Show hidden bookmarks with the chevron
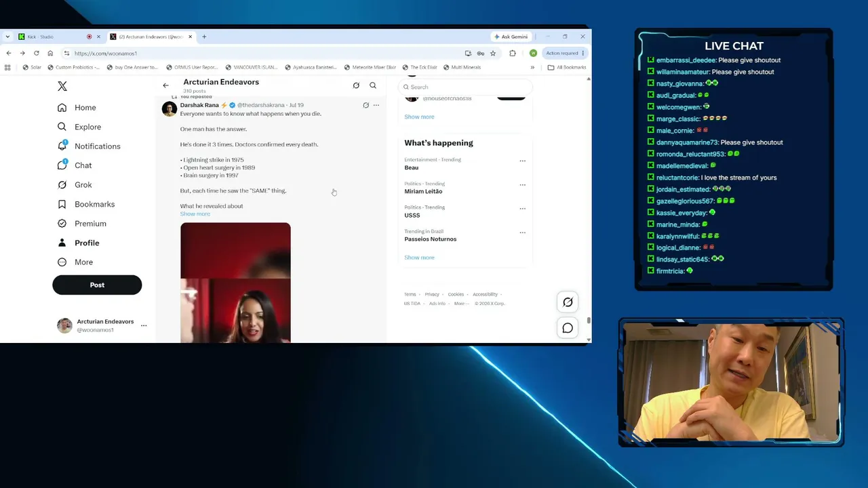The width and height of the screenshot is (868, 488). [x=532, y=67]
